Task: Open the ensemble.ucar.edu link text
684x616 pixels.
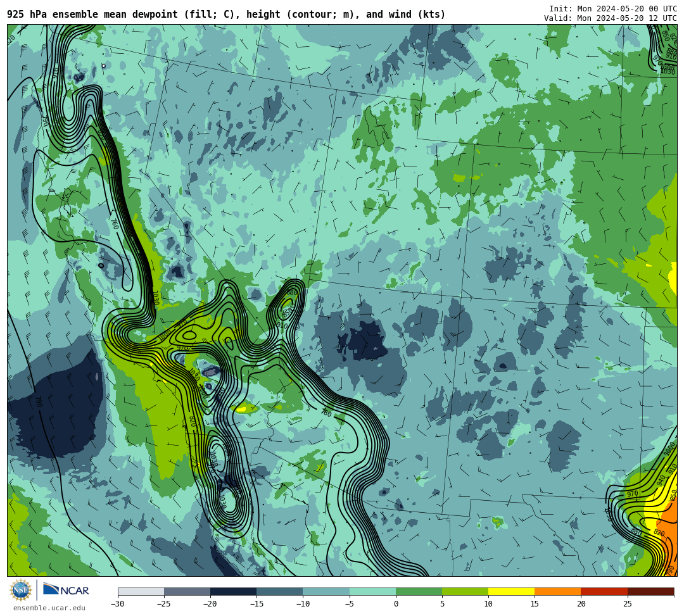Action: [x=49, y=608]
